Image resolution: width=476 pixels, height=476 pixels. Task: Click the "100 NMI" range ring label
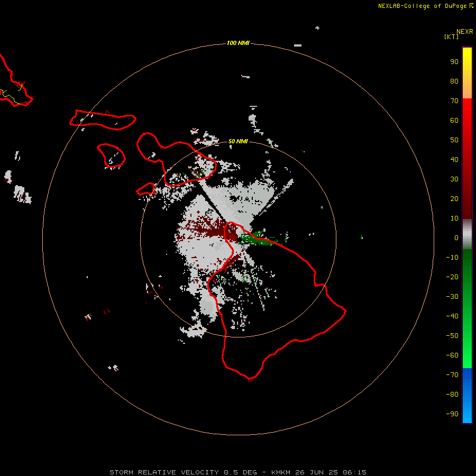(238, 43)
